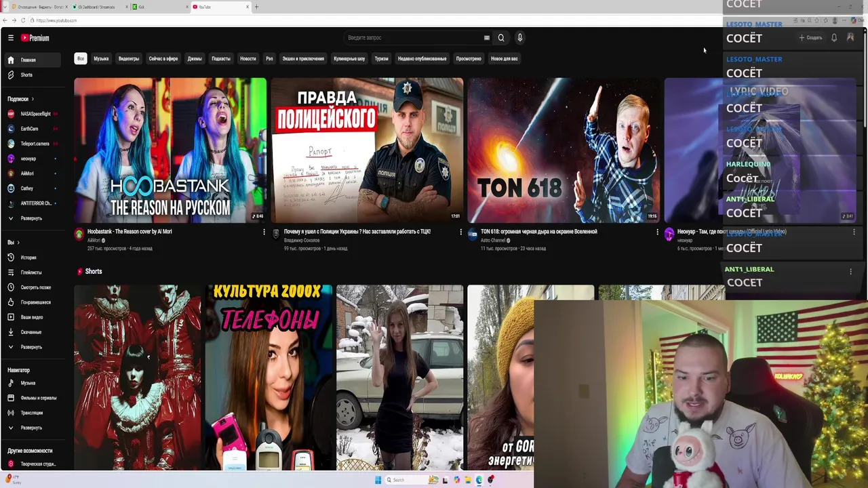This screenshot has width=868, height=488.
Task: Open the неонуар subscription channel
Action: coord(31,159)
